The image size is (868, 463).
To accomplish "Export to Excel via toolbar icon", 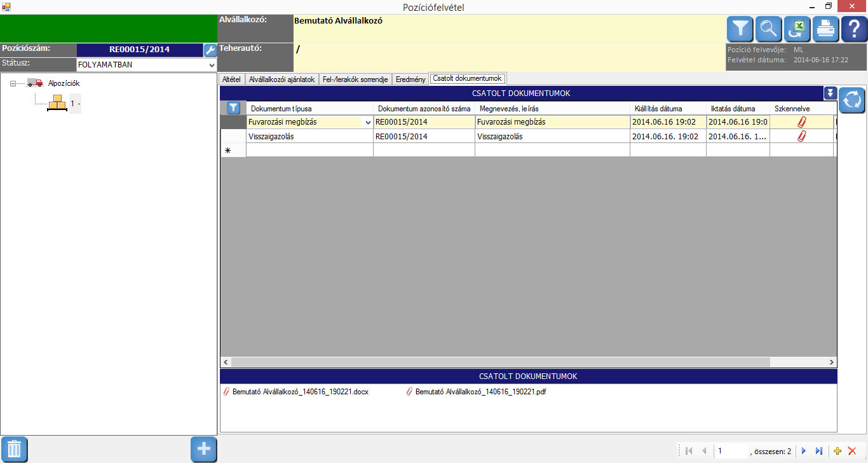I will (797, 29).
